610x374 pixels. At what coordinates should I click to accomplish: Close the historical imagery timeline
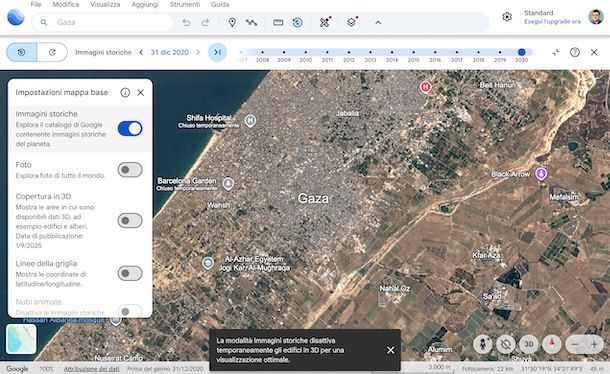point(594,52)
